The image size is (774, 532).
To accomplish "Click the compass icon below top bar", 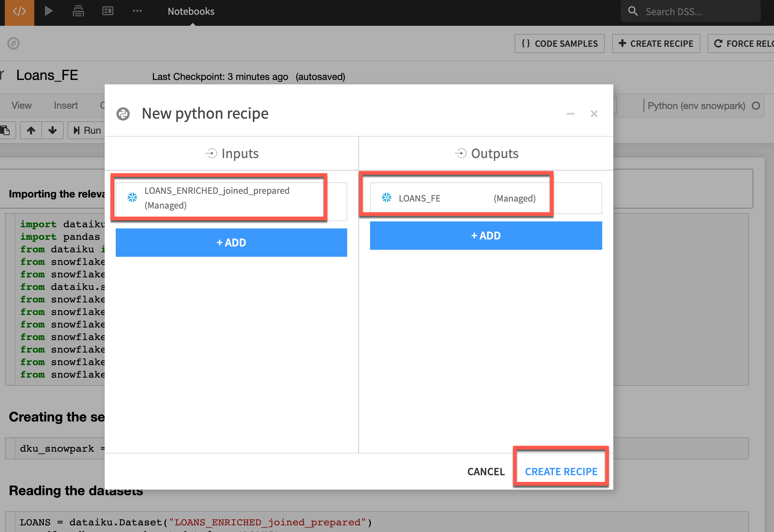I will click(x=13, y=43).
